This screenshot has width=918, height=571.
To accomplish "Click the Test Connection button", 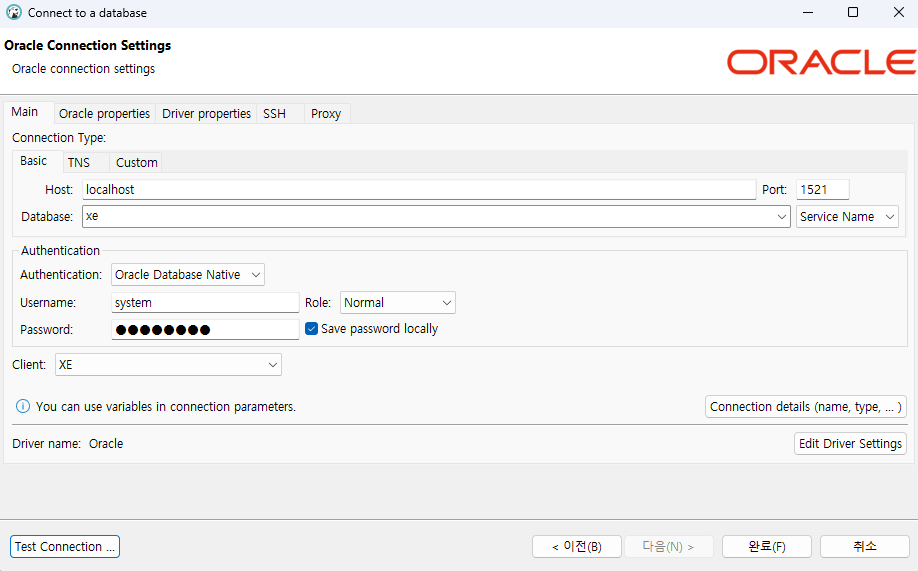I will click(65, 546).
